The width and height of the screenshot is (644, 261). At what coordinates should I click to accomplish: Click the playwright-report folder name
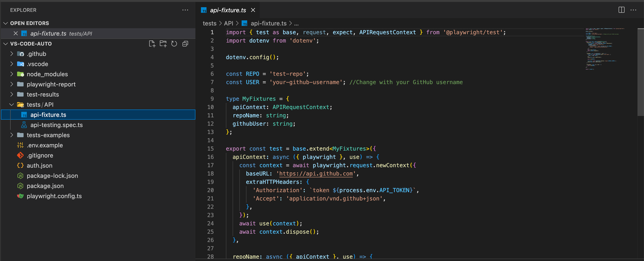51,84
